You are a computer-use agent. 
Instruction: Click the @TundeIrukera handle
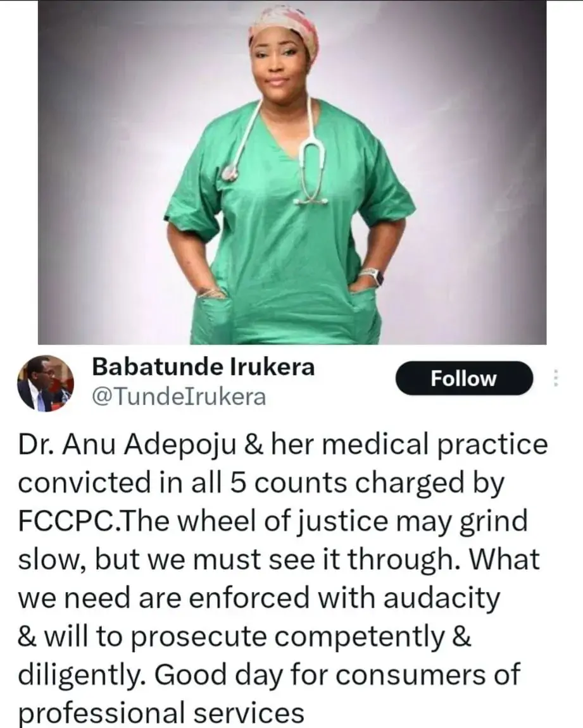tap(179, 397)
